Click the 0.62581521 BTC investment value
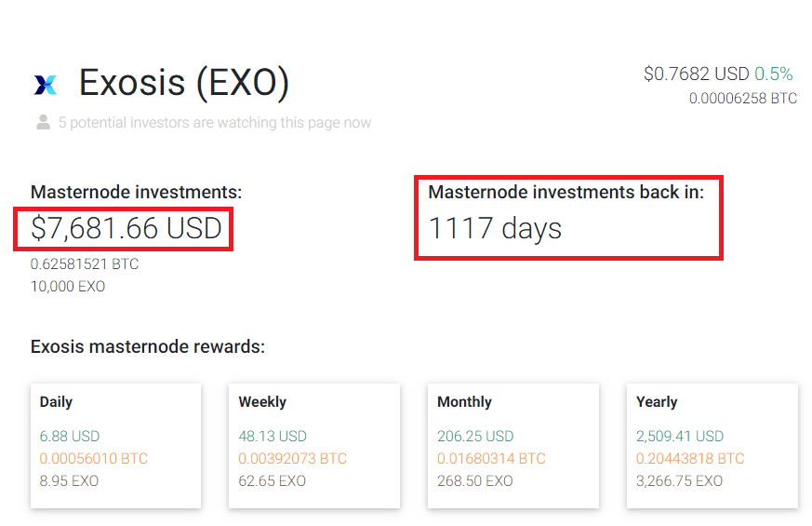812x526 pixels. [85, 264]
